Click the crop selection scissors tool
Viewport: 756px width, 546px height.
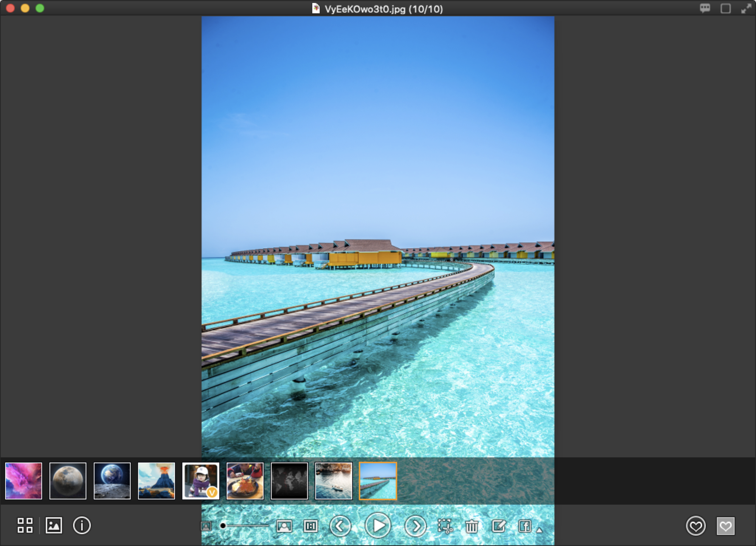(445, 526)
